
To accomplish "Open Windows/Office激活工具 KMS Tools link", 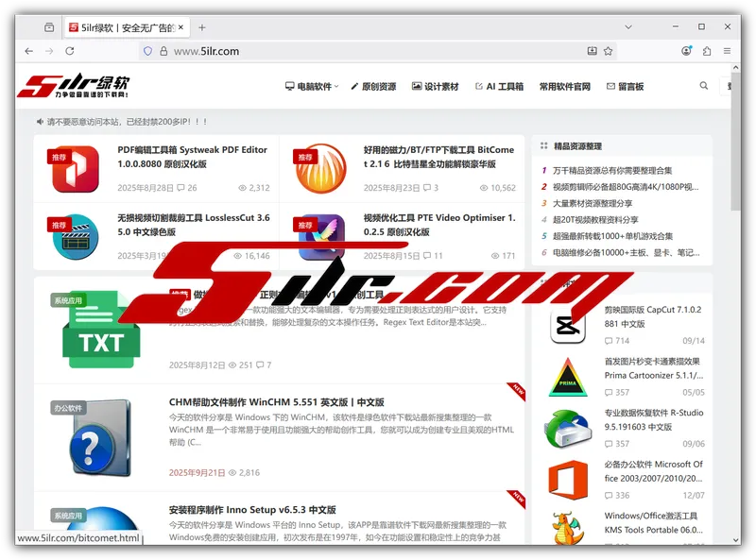I will 654,522.
